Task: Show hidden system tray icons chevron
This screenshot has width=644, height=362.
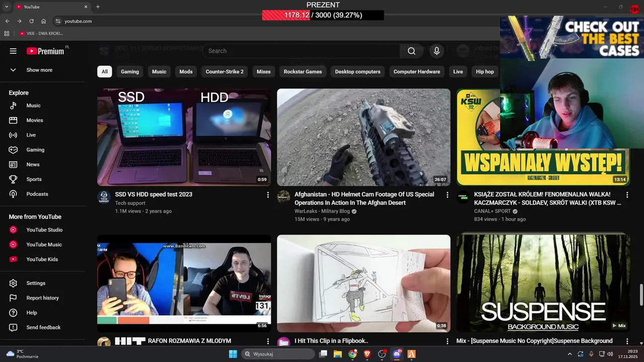Action: (570, 354)
